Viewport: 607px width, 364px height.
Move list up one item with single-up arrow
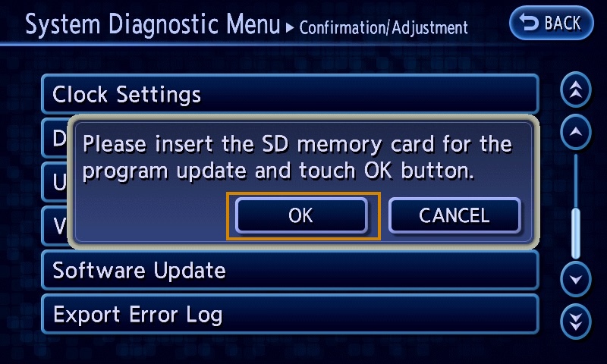click(576, 132)
